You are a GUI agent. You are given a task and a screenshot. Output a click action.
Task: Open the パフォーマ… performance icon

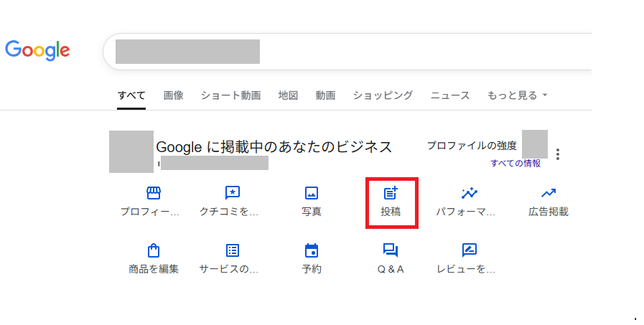pyautogui.click(x=469, y=193)
